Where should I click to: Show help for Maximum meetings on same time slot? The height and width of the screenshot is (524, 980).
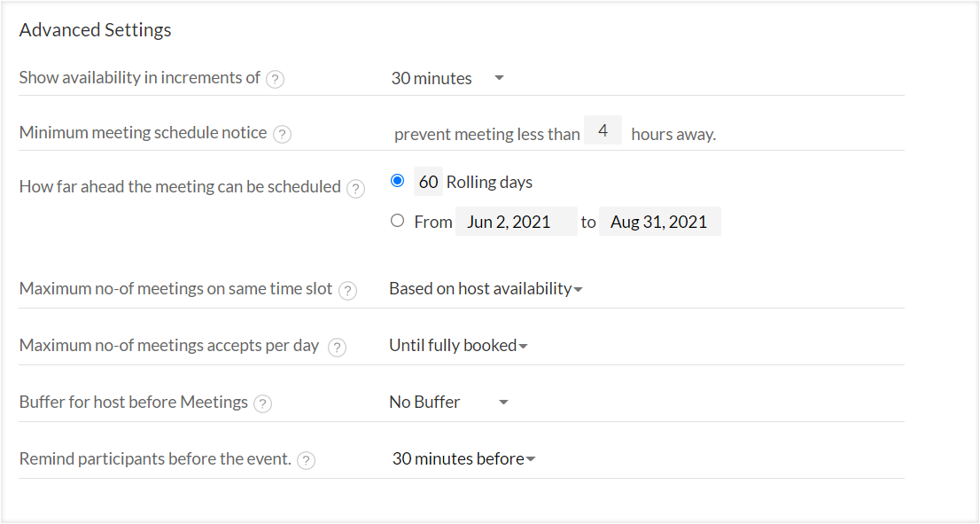tap(347, 290)
